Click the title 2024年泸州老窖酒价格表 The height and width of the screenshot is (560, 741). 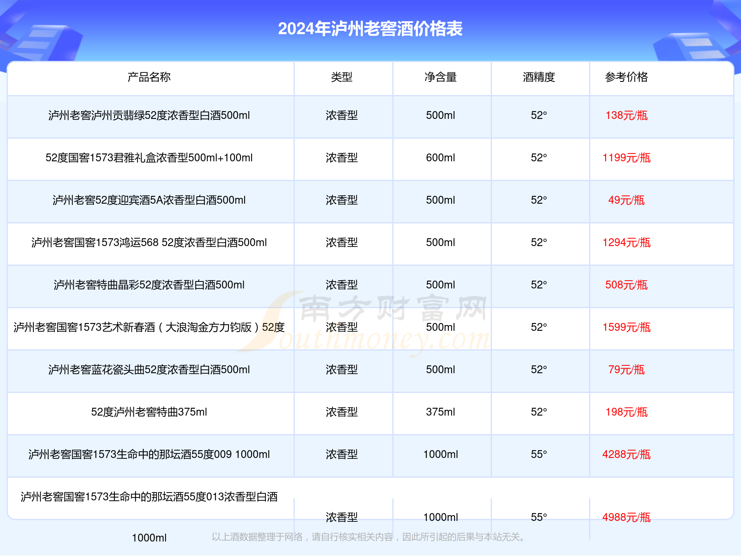coord(370,29)
